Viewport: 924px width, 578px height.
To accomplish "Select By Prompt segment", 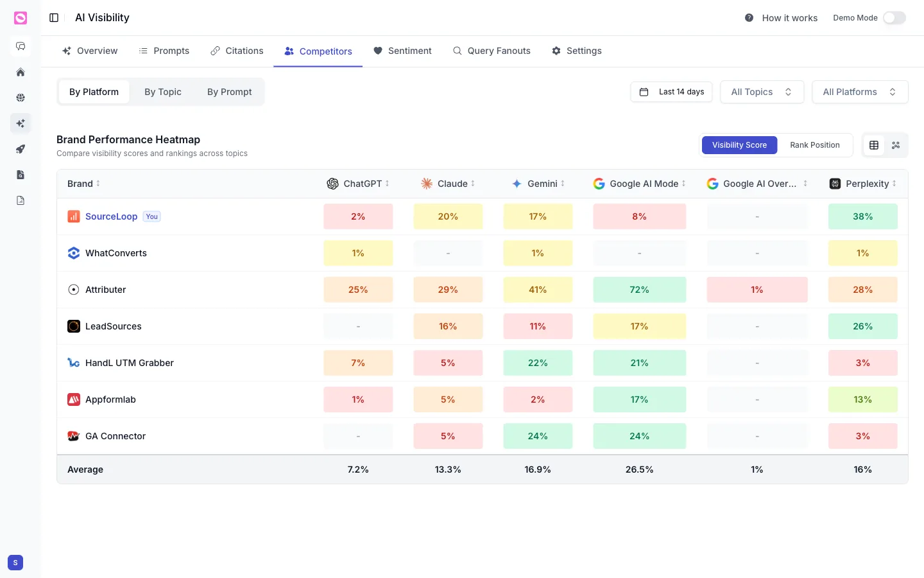I will coord(230,92).
